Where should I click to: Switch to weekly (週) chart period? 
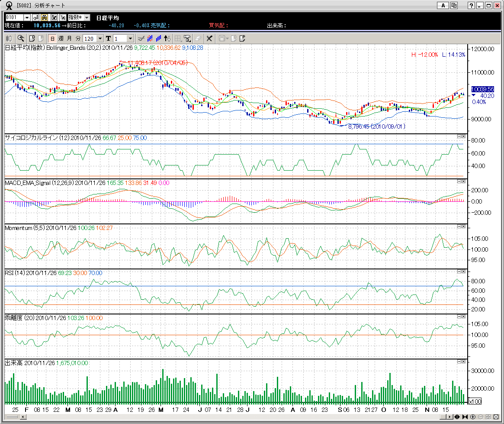(x=61, y=39)
